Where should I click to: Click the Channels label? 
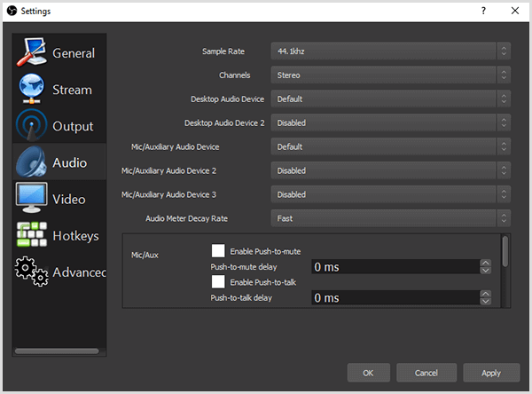pyautogui.click(x=234, y=75)
